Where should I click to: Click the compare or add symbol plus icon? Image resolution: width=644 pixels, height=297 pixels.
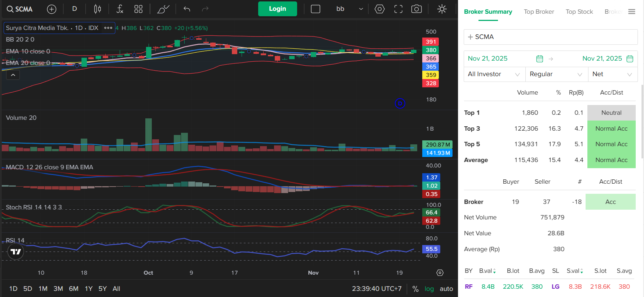pyautogui.click(x=52, y=9)
